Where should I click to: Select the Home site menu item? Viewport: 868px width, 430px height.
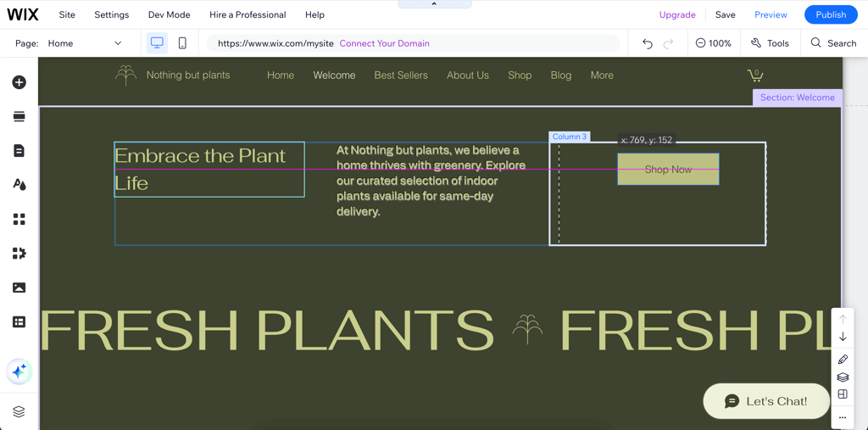tap(281, 75)
